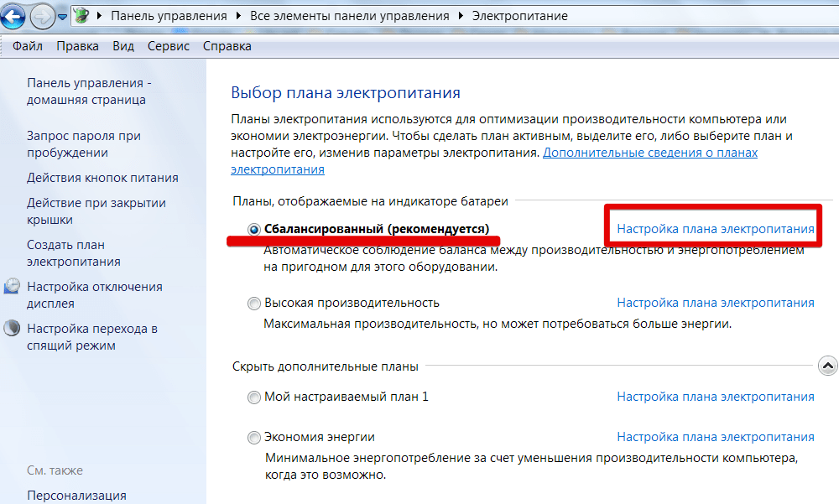Open Запрос пароля при пробуждении
Image resolution: width=839 pixels, height=504 pixels.
[83, 144]
